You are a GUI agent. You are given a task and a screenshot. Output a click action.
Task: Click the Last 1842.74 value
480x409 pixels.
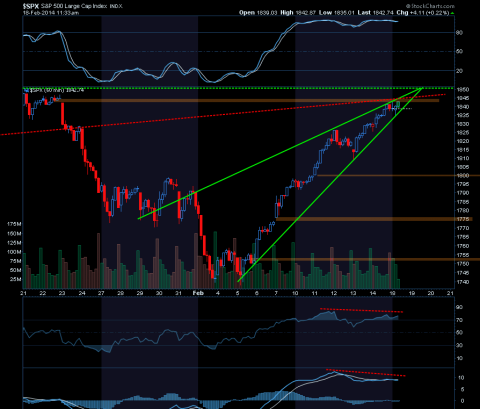point(375,13)
